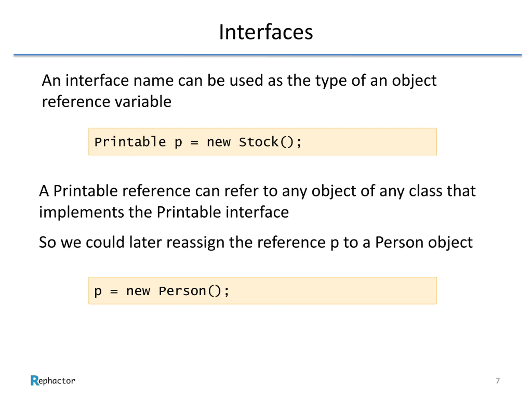Click the word Printable in the first code box
Screen dimensions: 532x399
click(x=130, y=142)
